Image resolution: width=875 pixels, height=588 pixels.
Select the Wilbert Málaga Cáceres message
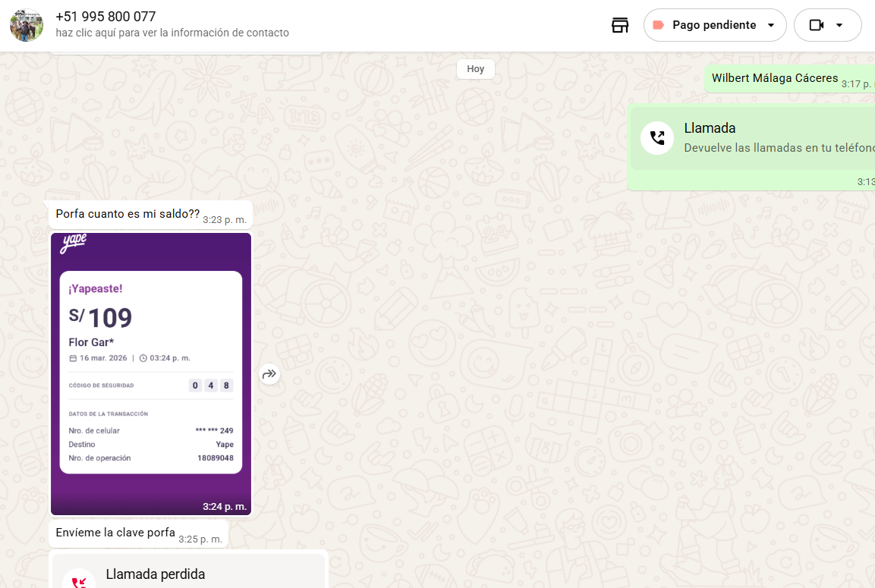tap(774, 78)
